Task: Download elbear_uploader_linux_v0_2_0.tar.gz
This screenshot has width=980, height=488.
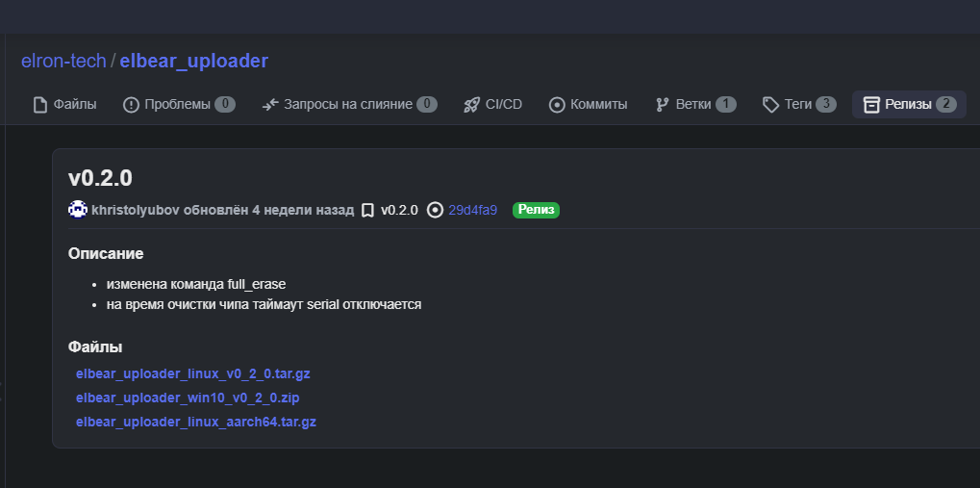Action: pyautogui.click(x=192, y=373)
